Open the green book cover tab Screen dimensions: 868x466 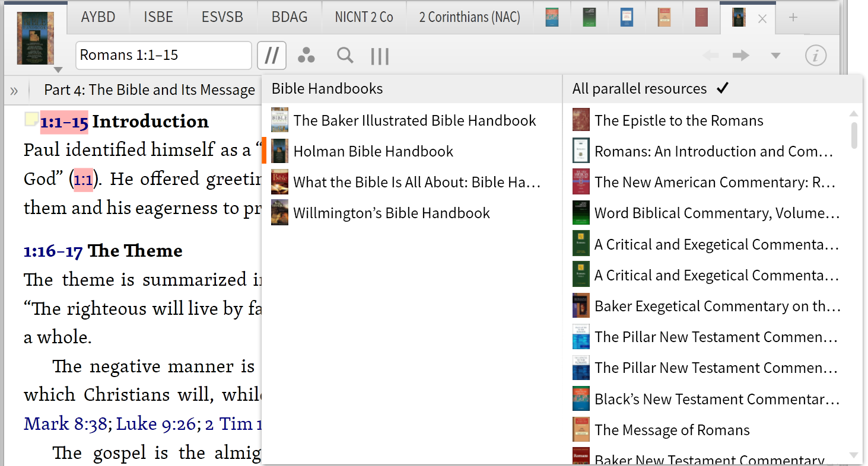click(x=589, y=17)
